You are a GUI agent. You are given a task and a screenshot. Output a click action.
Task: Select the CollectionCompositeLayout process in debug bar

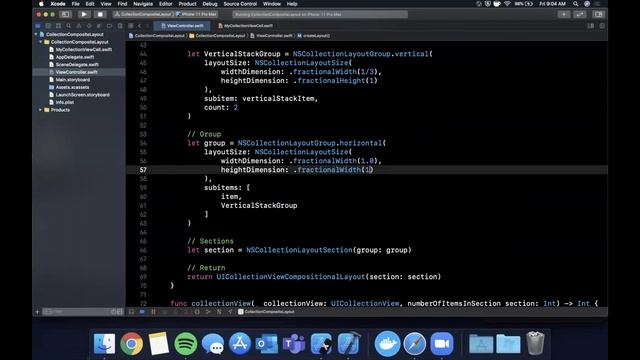coord(266,312)
